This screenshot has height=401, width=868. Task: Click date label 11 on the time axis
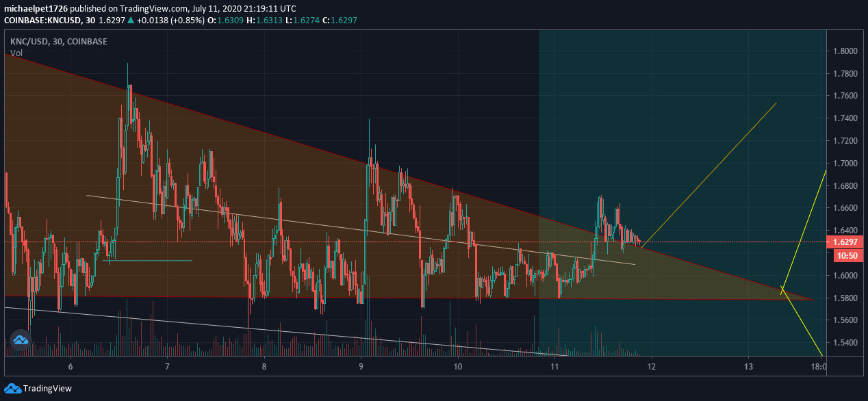click(x=554, y=366)
